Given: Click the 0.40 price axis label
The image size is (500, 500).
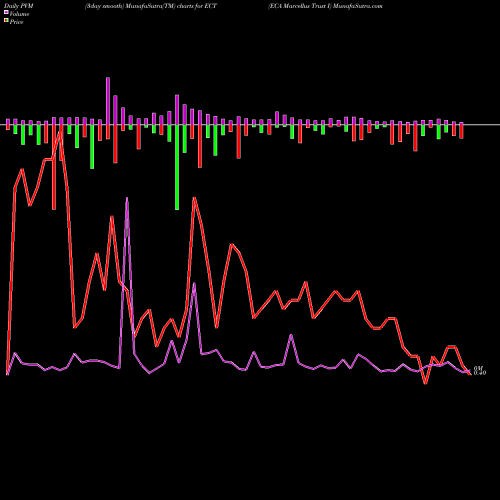Looking at the screenshot, I should [x=480, y=373].
